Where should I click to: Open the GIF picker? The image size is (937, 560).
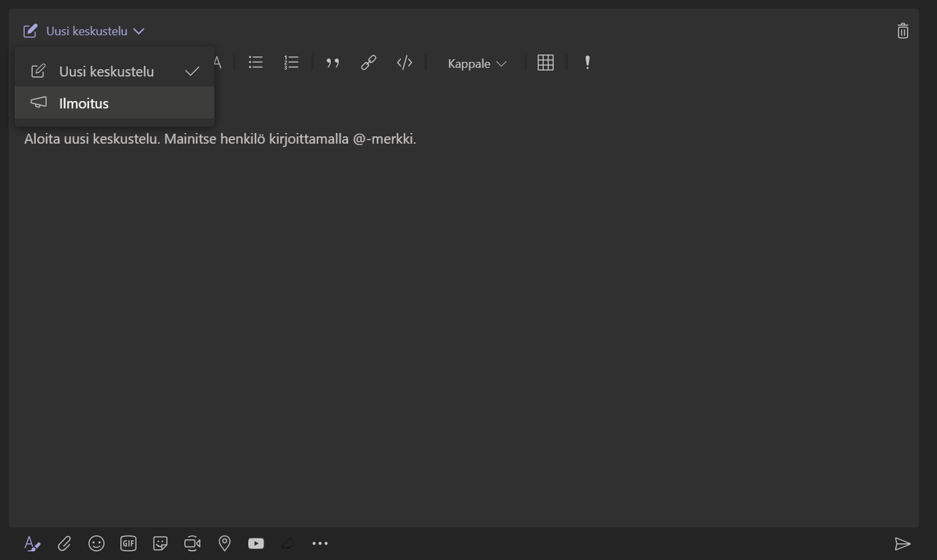[128, 544]
